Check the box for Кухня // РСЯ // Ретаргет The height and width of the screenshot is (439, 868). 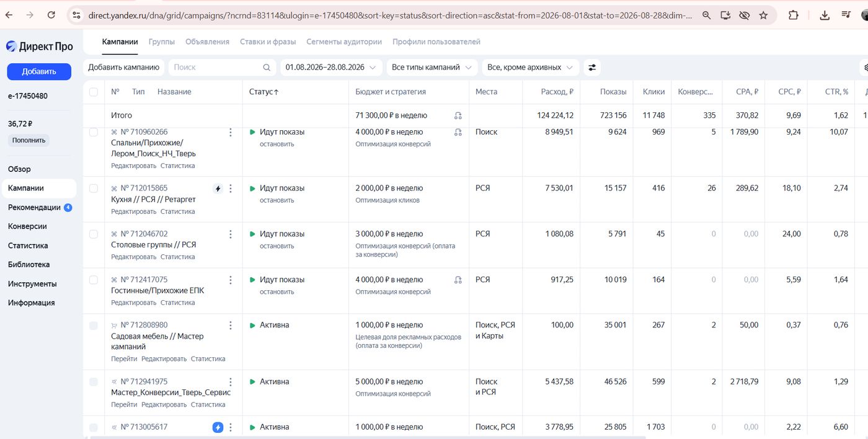pos(94,188)
